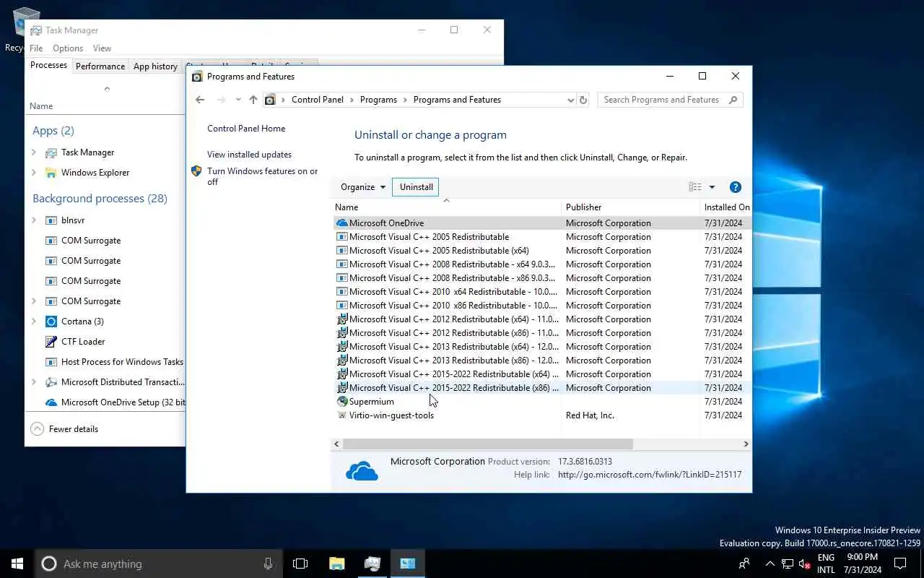Expand the Task Manager process entry

tap(34, 152)
